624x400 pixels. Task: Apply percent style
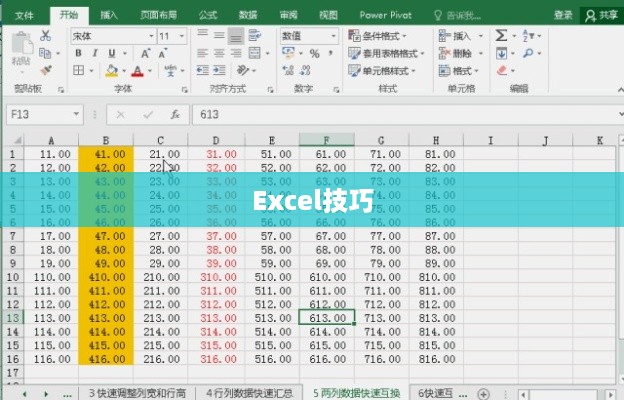[315, 53]
